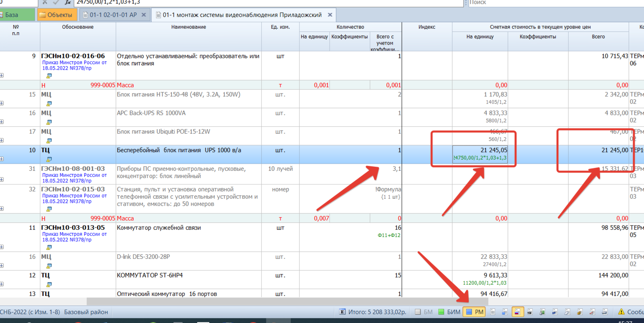
Task: Click the note icon under ГЭСНм10-02-016-06
Action: (49, 76)
